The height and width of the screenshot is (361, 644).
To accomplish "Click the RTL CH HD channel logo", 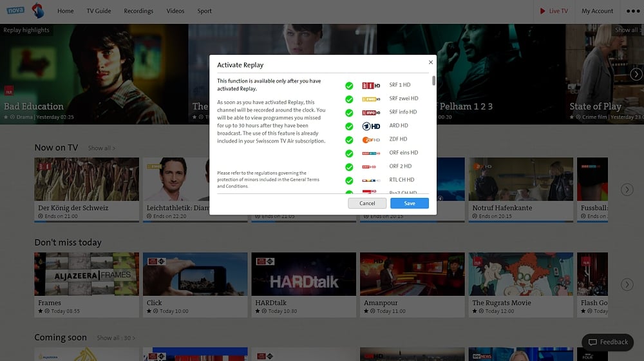I will point(371,180).
